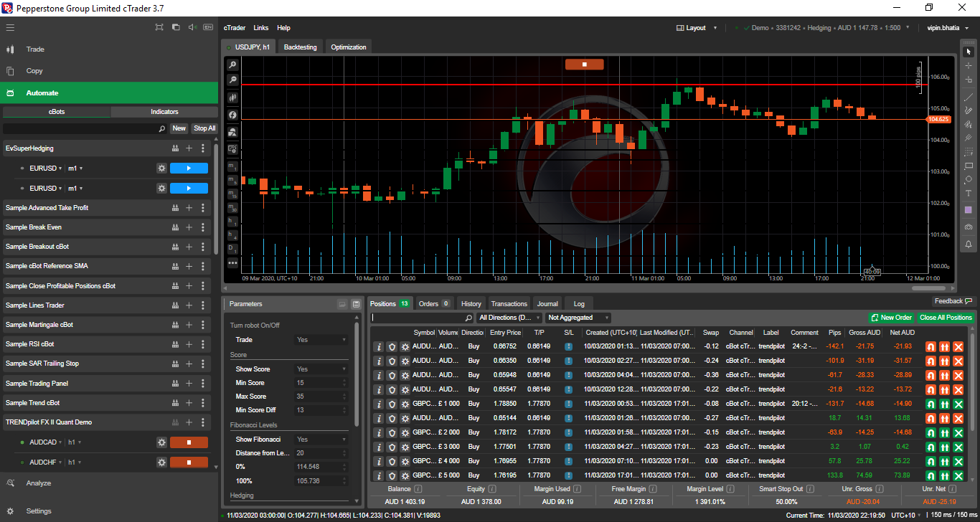
Task: Open settings of the second EURUSD instance
Action: point(162,188)
